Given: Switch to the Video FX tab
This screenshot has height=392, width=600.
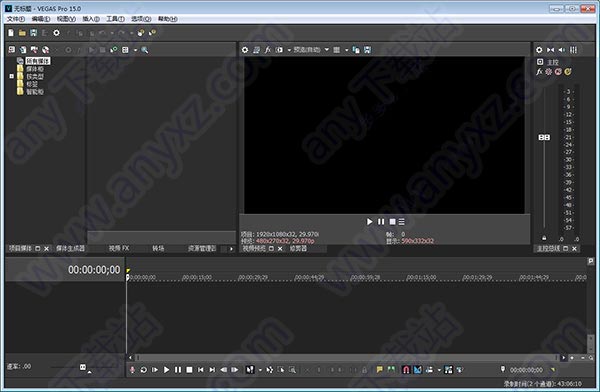Looking at the screenshot, I should point(119,248).
